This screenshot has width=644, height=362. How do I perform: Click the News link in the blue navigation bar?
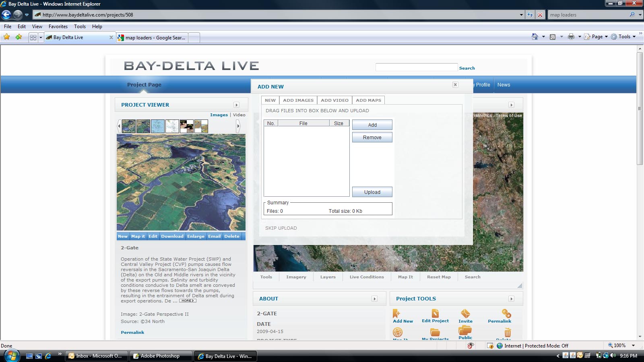tap(504, 85)
